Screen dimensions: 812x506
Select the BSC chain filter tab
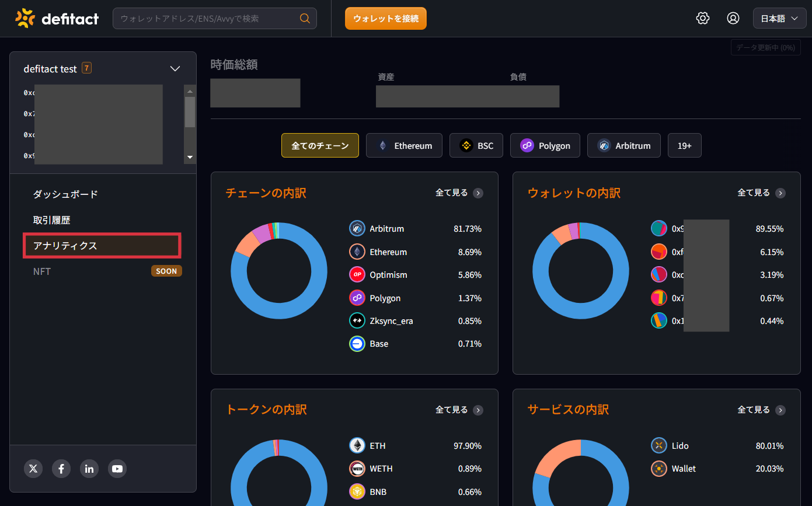(476, 145)
